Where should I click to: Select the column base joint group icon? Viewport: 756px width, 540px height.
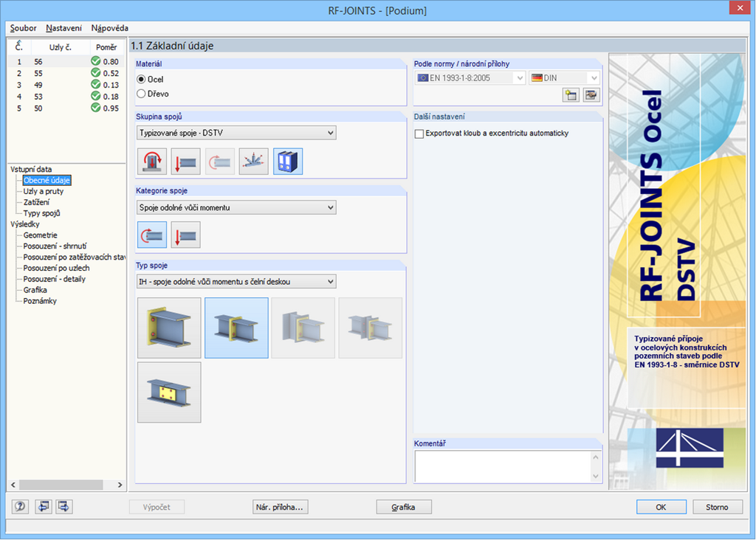[x=152, y=162]
